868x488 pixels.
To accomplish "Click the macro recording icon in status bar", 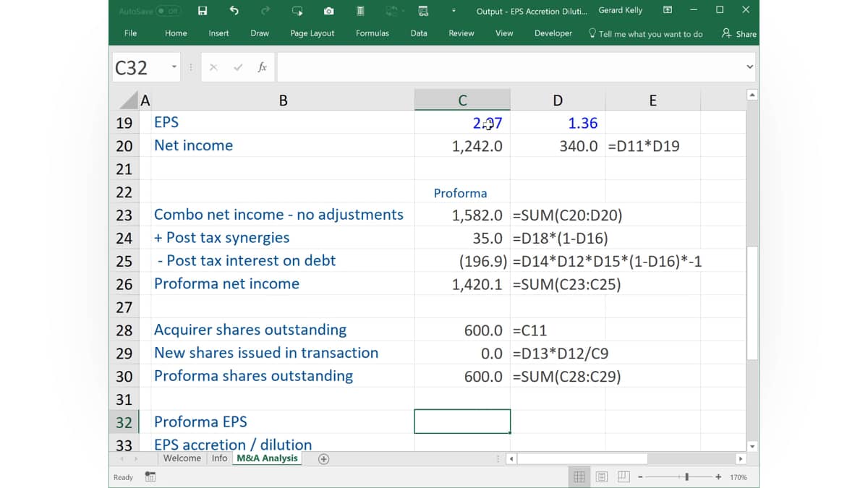I will click(x=150, y=477).
